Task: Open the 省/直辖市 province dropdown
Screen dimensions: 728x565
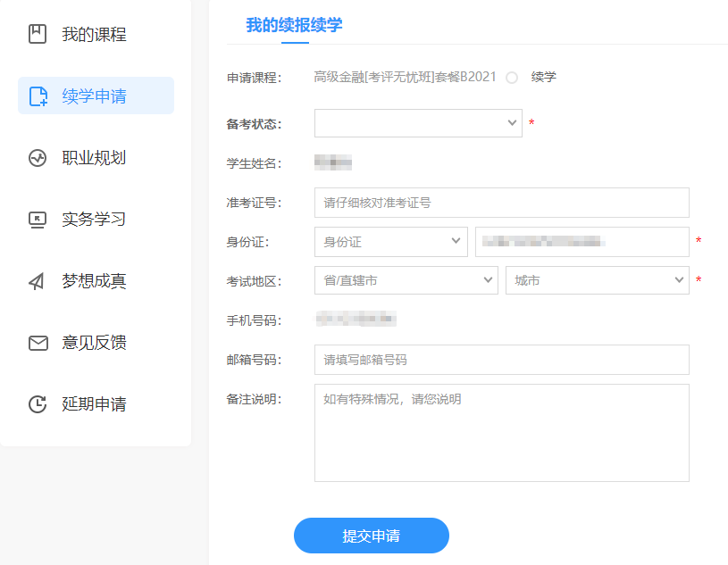Action: 406,279
